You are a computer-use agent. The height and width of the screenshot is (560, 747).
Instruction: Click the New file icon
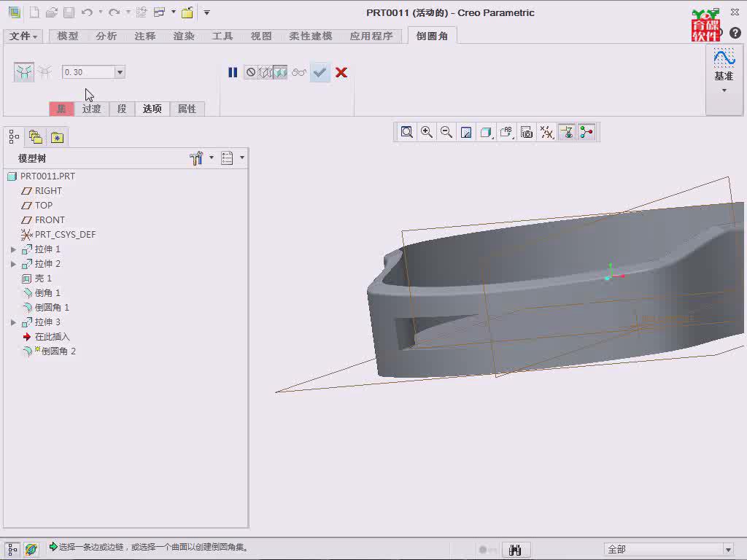pyautogui.click(x=34, y=12)
